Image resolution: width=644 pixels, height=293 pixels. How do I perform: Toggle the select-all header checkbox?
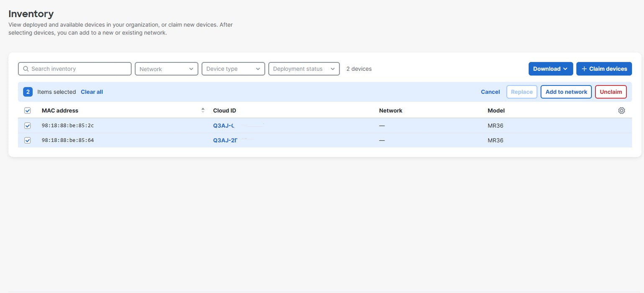pos(28,111)
